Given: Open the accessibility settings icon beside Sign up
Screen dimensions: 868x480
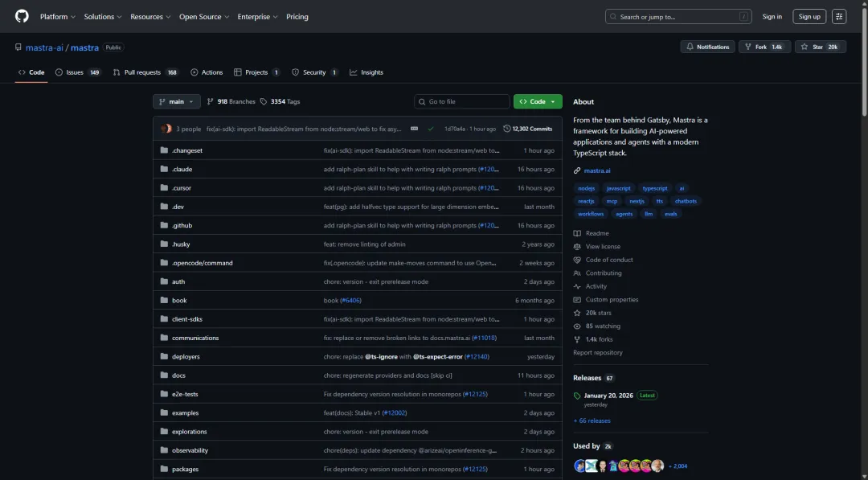Looking at the screenshot, I should pos(838,17).
